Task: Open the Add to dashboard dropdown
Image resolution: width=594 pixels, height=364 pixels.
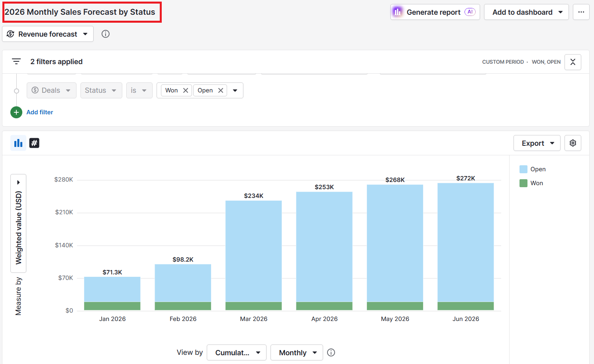Action: pyautogui.click(x=526, y=12)
